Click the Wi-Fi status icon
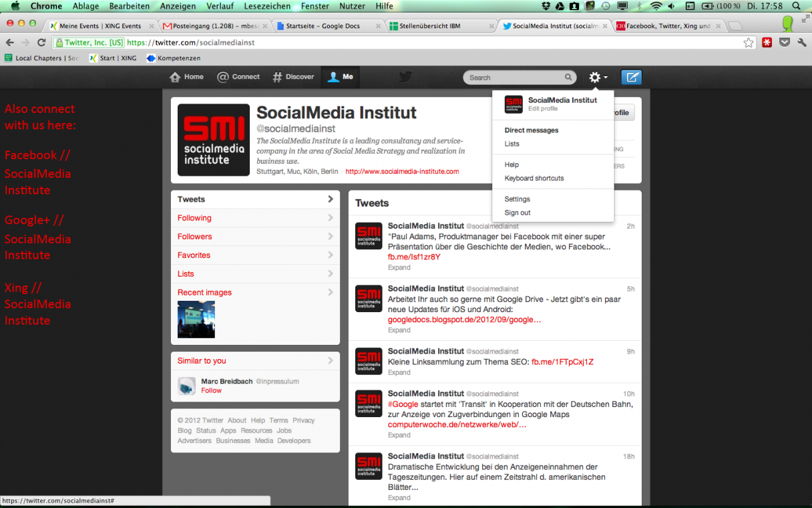This screenshot has width=812, height=508. tap(656, 6)
